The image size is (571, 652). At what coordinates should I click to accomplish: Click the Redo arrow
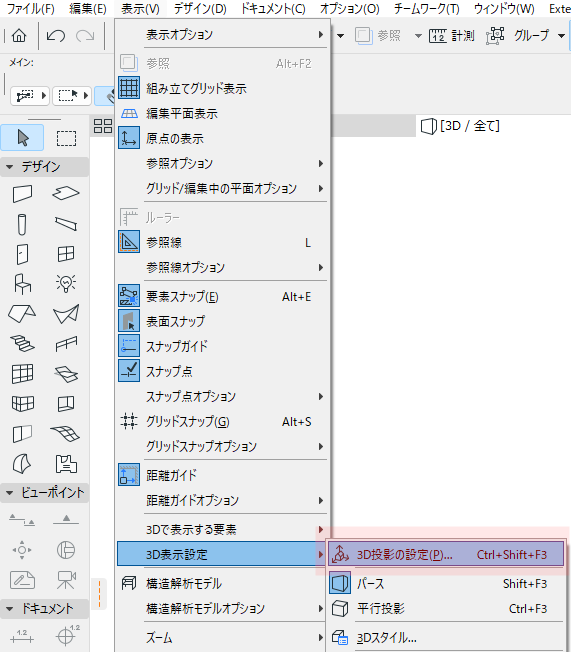(85, 36)
